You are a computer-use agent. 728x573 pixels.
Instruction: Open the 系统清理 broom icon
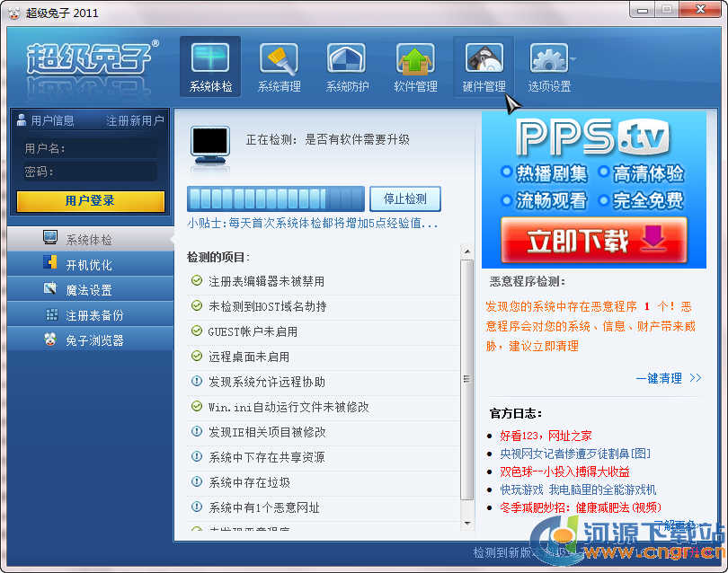tap(279, 66)
